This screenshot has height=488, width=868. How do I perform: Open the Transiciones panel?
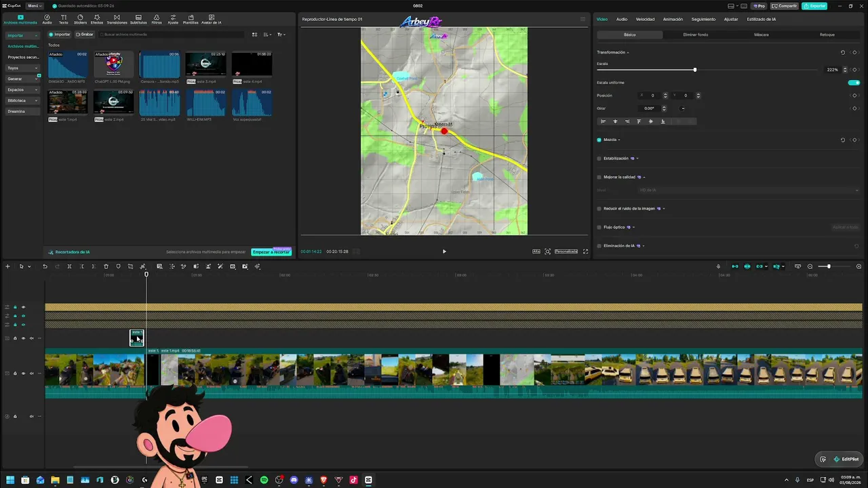coord(117,19)
